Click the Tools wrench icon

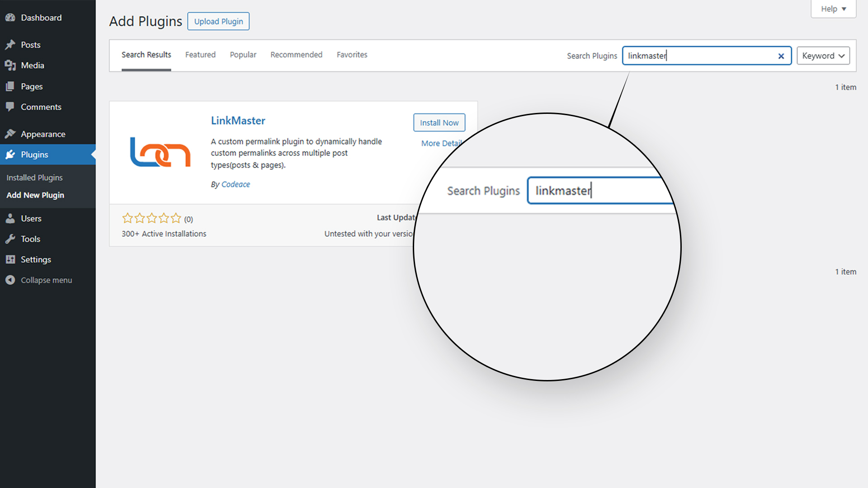10,239
